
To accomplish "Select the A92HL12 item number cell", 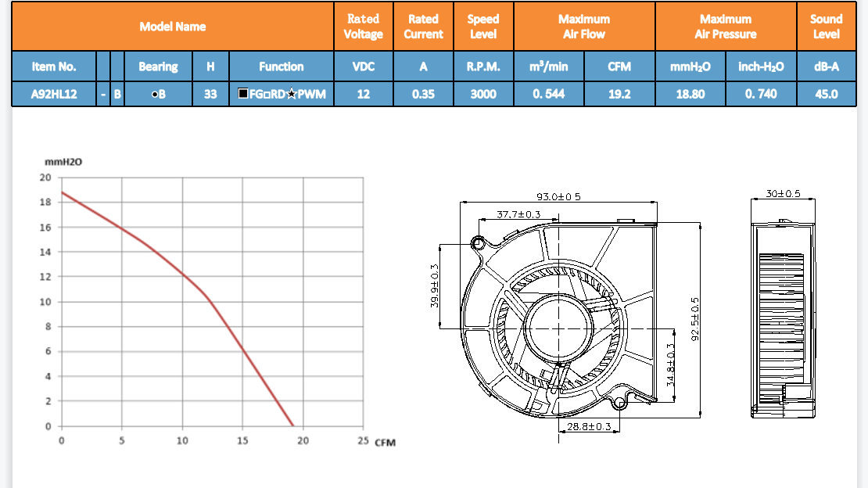I will (53, 95).
